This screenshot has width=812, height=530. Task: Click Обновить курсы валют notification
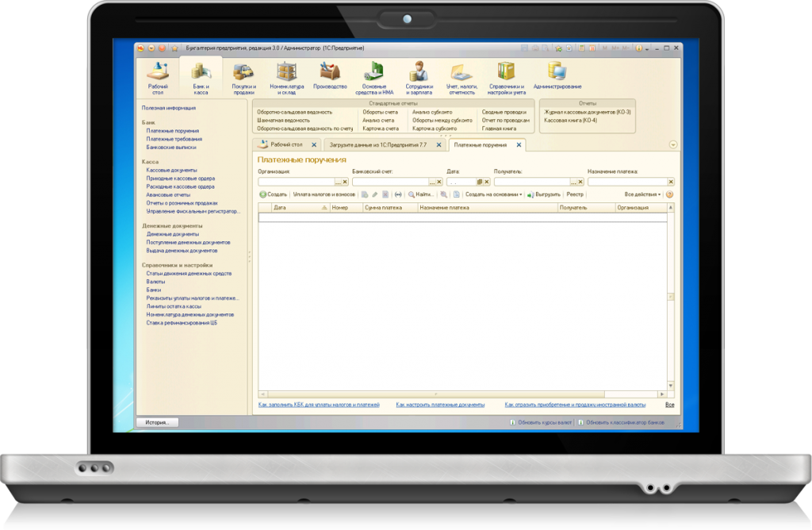[541, 423]
